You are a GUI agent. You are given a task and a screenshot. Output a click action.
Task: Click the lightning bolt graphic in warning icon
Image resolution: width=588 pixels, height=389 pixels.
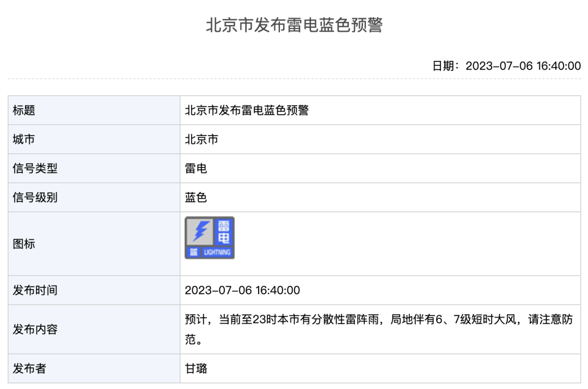coord(200,231)
